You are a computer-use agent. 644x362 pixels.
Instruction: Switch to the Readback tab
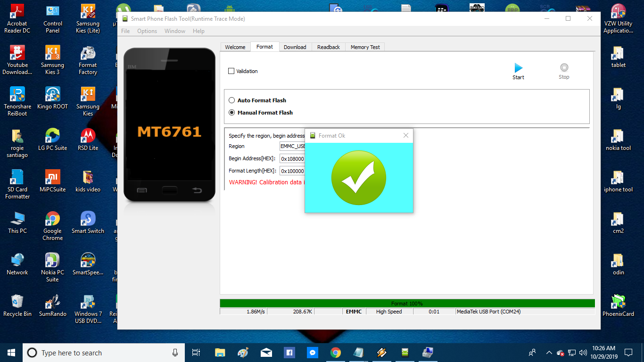tap(329, 47)
